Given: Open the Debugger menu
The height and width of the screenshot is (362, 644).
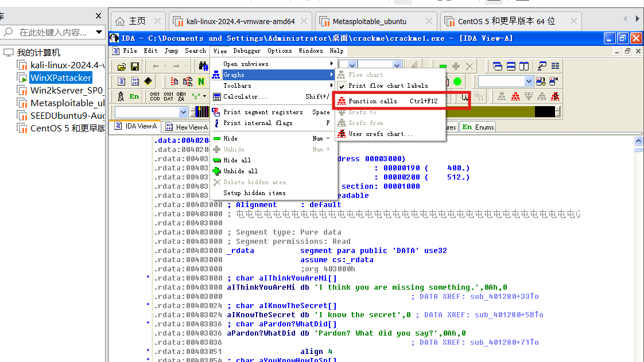Looking at the screenshot, I should [x=247, y=50].
